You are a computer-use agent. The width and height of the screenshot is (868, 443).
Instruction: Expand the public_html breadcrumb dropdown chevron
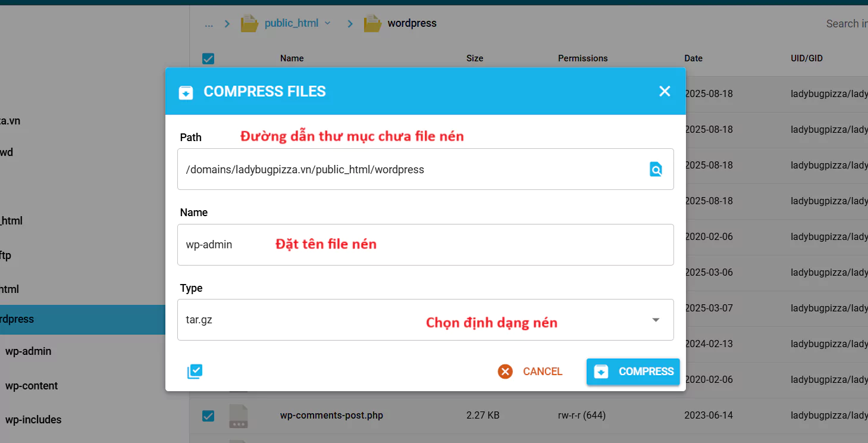327,23
